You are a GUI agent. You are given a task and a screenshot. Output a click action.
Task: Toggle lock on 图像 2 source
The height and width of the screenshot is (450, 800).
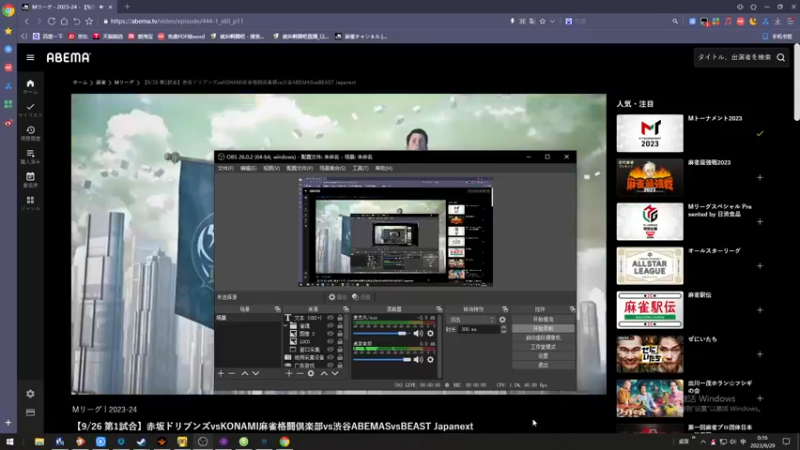tap(340, 334)
